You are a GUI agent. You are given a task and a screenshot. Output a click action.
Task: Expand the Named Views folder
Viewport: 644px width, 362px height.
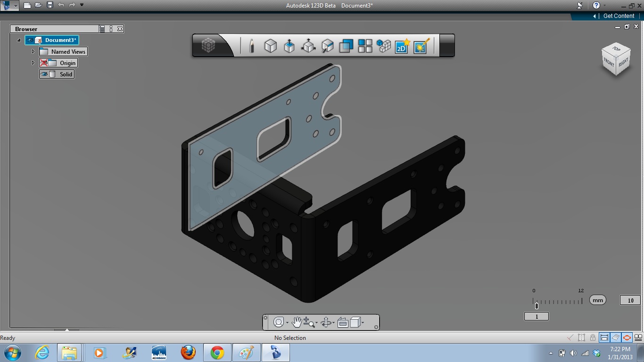pyautogui.click(x=33, y=51)
